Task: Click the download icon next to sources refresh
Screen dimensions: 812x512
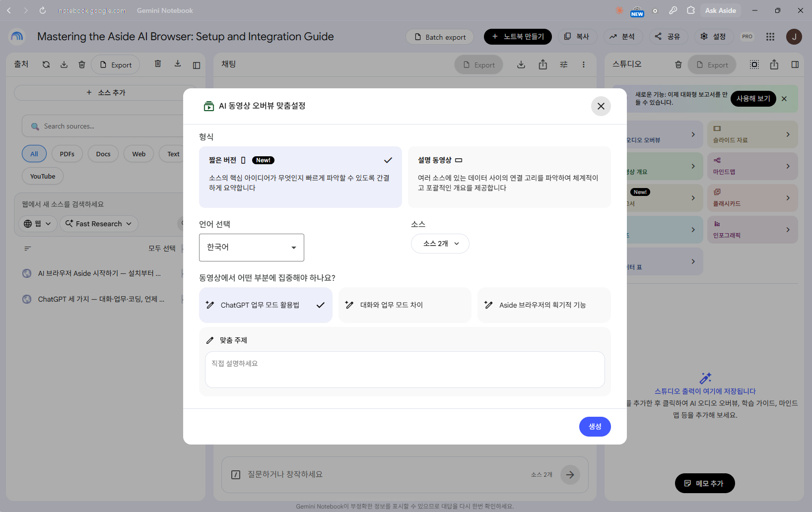Action: point(64,64)
